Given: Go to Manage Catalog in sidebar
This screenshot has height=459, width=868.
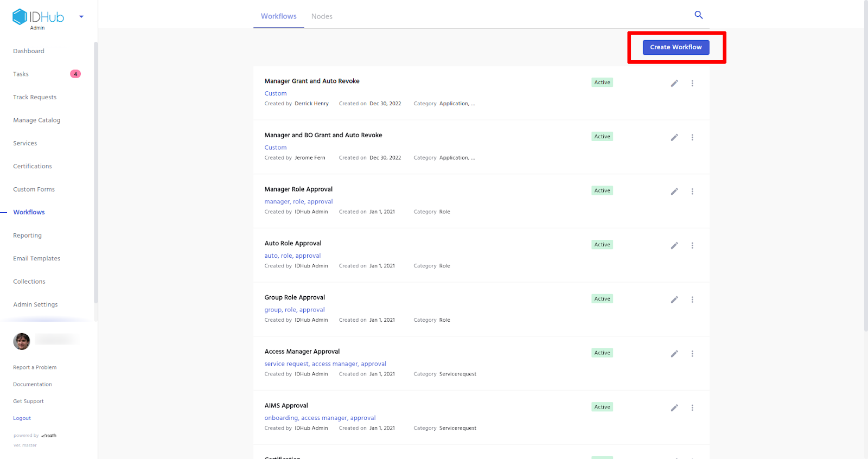Looking at the screenshot, I should pos(37,120).
